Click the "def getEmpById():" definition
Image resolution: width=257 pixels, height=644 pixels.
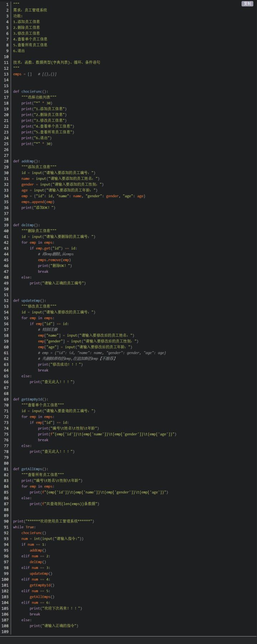(x=31, y=399)
